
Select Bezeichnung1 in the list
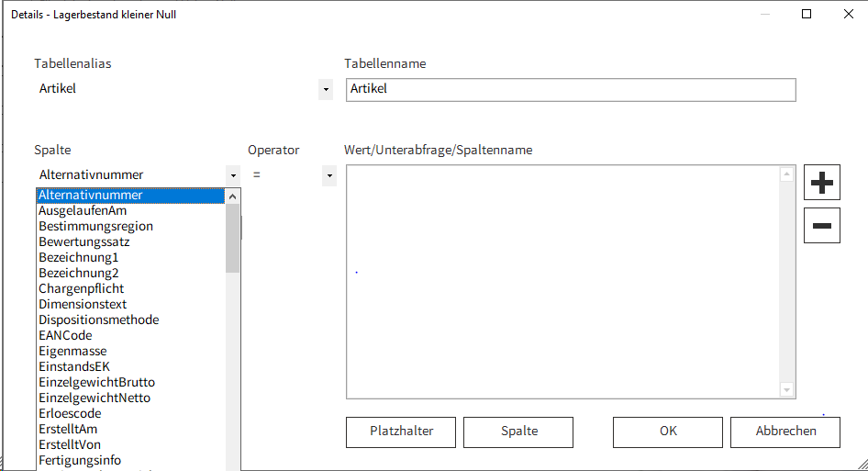pos(130,258)
